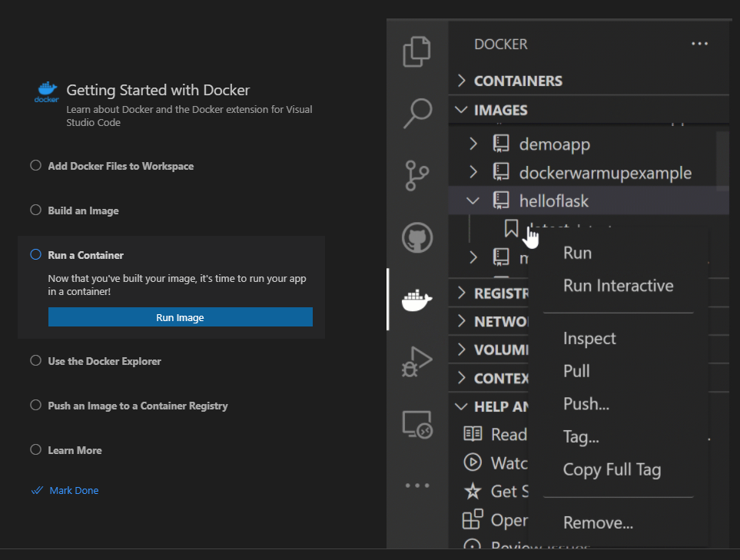Select Inspect in the context menu
Screen dimensions: 740x560
589,339
